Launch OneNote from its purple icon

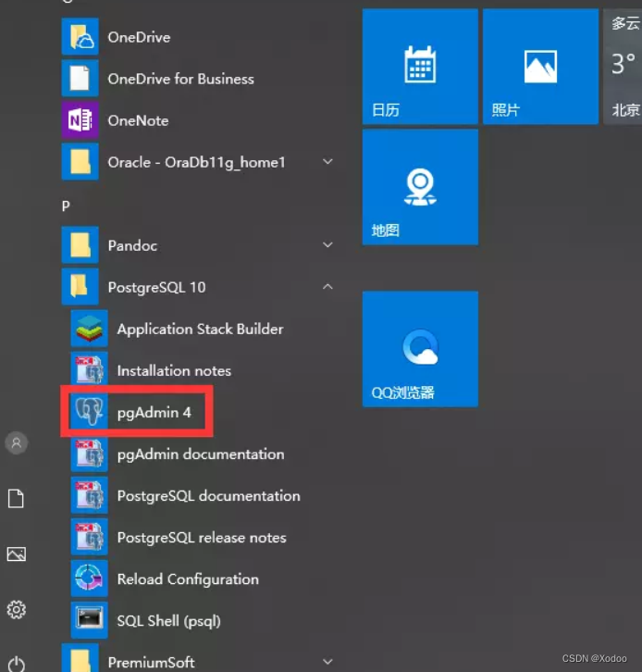tap(80, 120)
